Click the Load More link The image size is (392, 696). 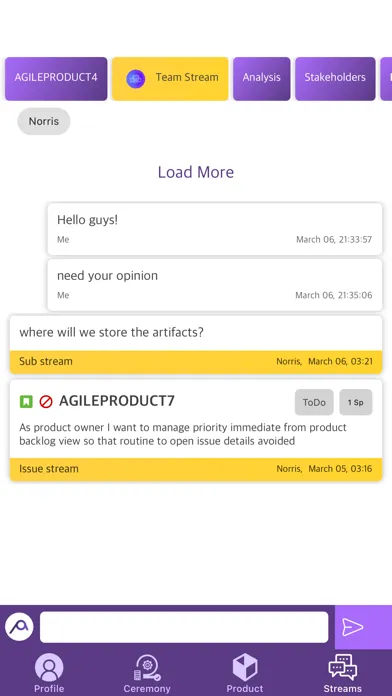[196, 172]
